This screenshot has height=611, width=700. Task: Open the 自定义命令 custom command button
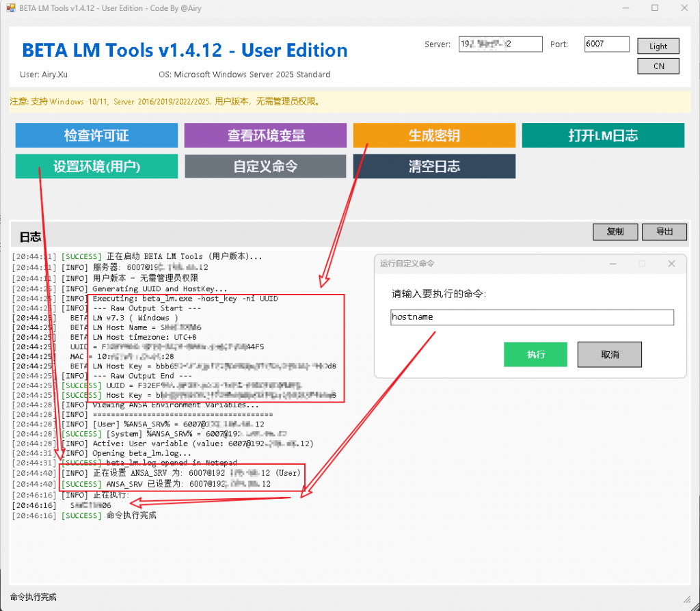265,166
